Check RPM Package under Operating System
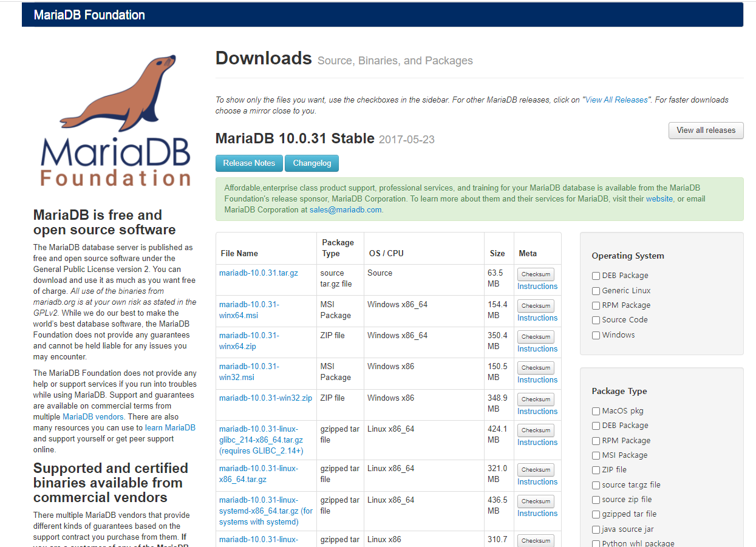The image size is (756, 547). (x=596, y=305)
